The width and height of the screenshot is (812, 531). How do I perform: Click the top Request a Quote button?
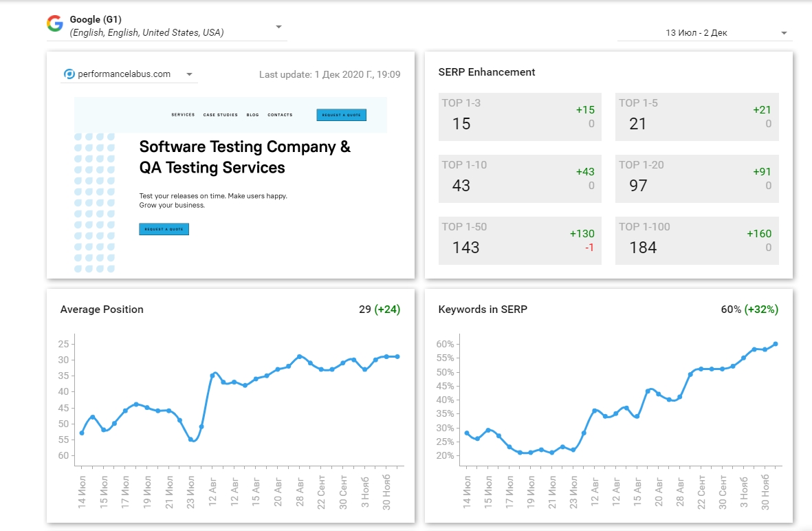click(341, 115)
